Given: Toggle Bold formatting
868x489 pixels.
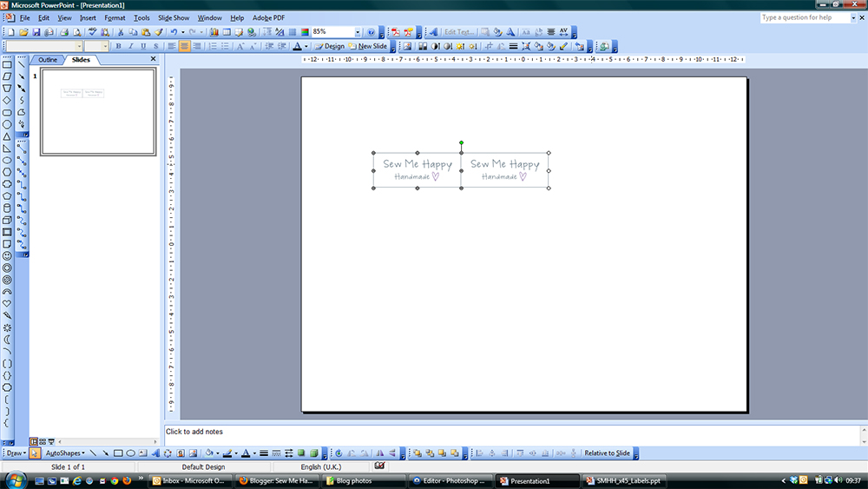Looking at the screenshot, I should (x=118, y=47).
